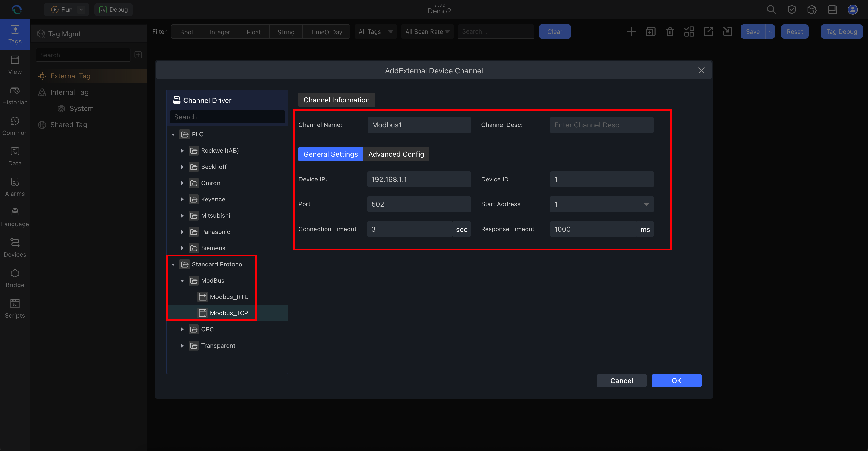
Task: Open the Devices sidebar section
Action: 15,248
